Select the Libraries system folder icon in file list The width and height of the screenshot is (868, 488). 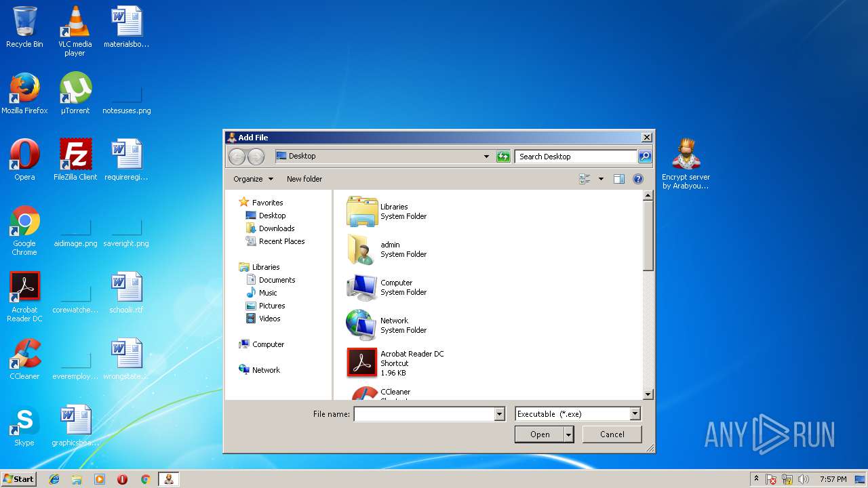361,211
